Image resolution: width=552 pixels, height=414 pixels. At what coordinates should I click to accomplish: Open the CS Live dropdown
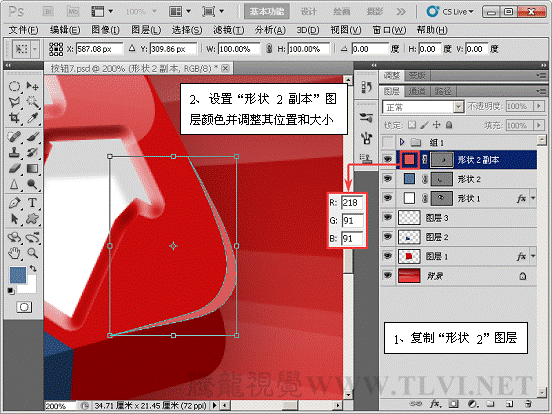pos(450,12)
